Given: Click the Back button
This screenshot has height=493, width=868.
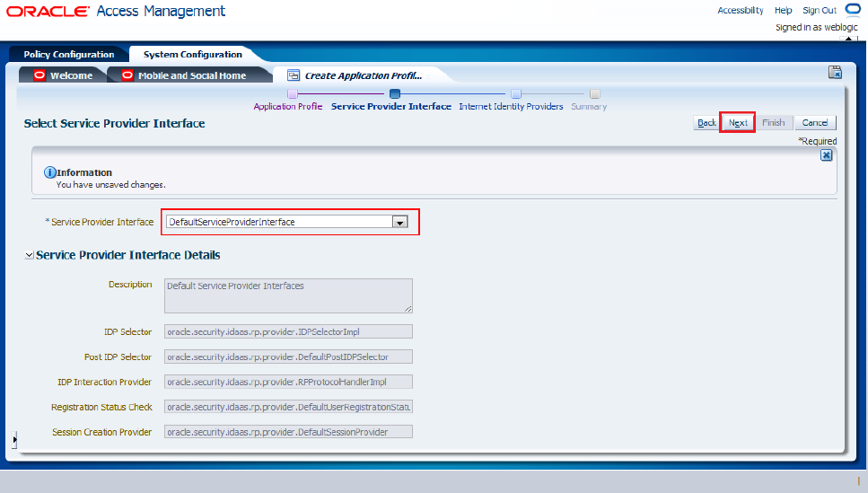Looking at the screenshot, I should point(706,122).
